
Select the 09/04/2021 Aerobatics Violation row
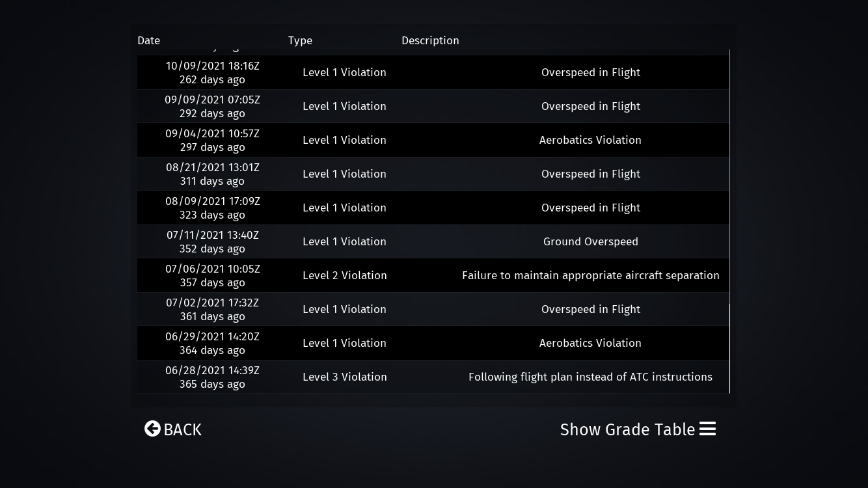click(433, 140)
